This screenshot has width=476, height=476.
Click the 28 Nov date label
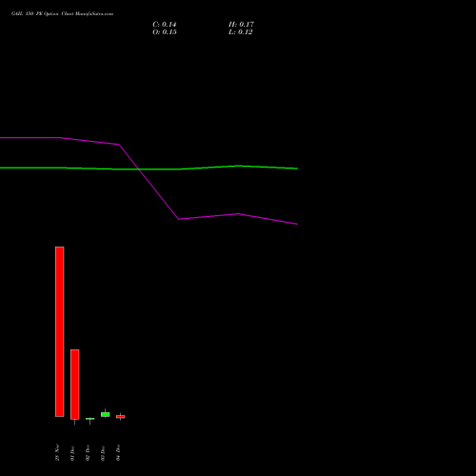coord(57,452)
